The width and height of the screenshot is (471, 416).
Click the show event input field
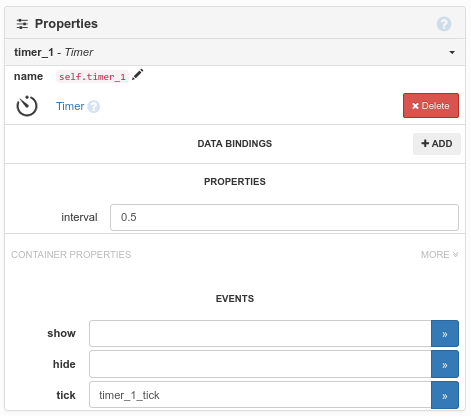pos(260,334)
